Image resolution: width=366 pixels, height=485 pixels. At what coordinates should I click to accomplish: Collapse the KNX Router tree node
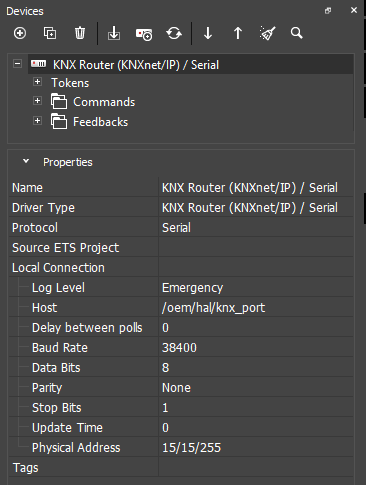coord(17,63)
